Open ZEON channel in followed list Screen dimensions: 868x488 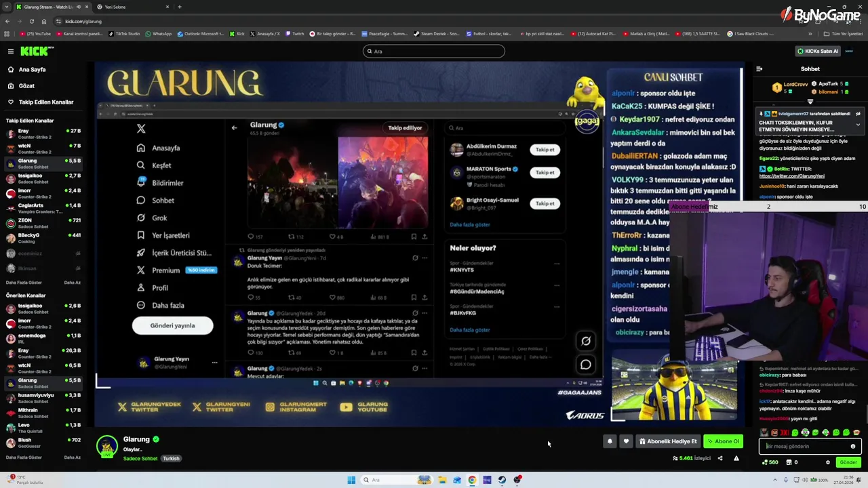[43, 223]
